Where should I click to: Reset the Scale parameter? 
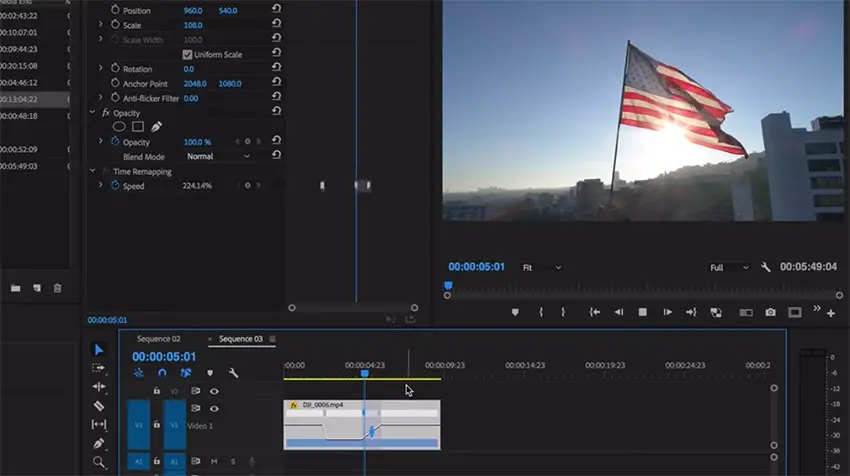click(276, 23)
